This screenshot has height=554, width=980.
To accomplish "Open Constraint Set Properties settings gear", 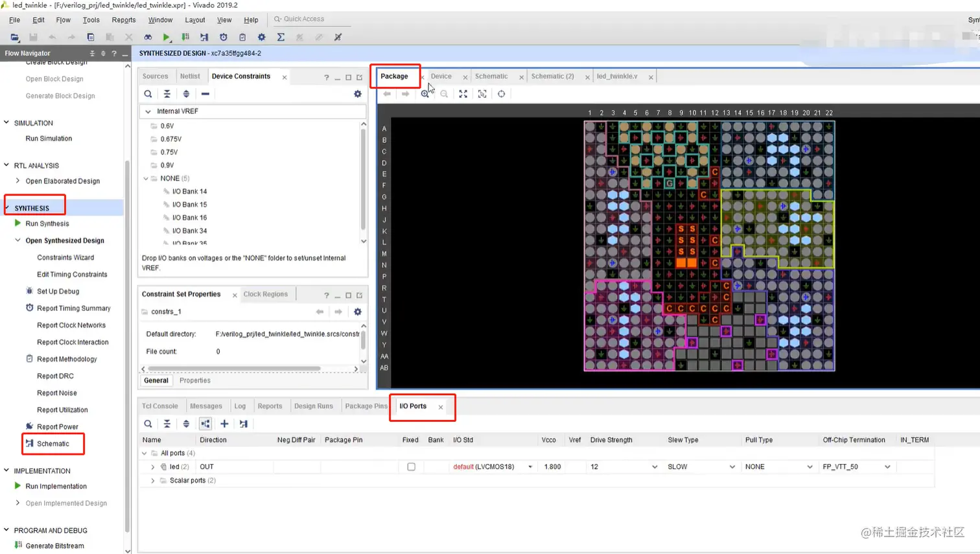I will [358, 312].
